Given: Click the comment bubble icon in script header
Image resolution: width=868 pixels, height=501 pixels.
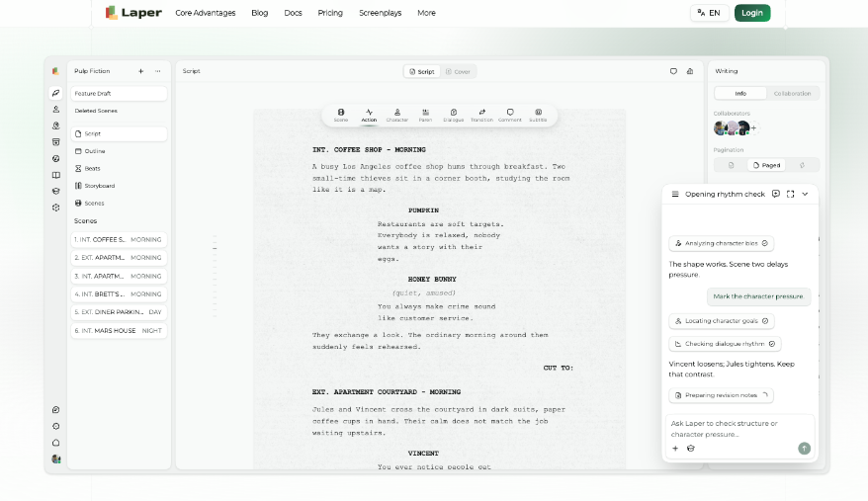Looking at the screenshot, I should 673,71.
